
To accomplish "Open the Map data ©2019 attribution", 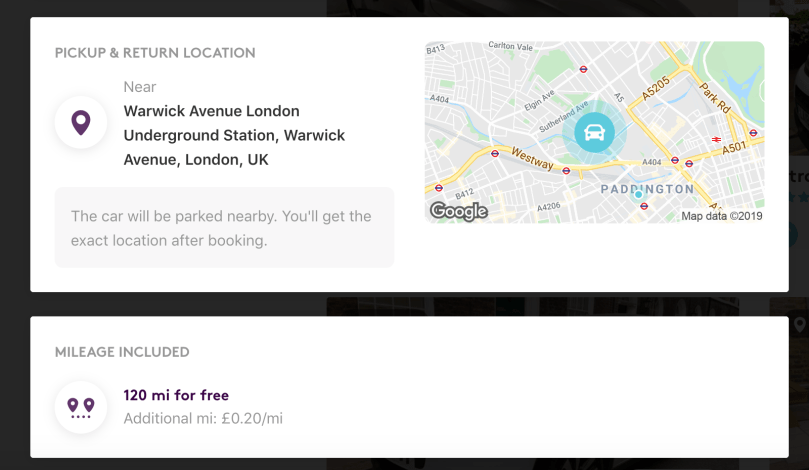I will [x=721, y=215].
